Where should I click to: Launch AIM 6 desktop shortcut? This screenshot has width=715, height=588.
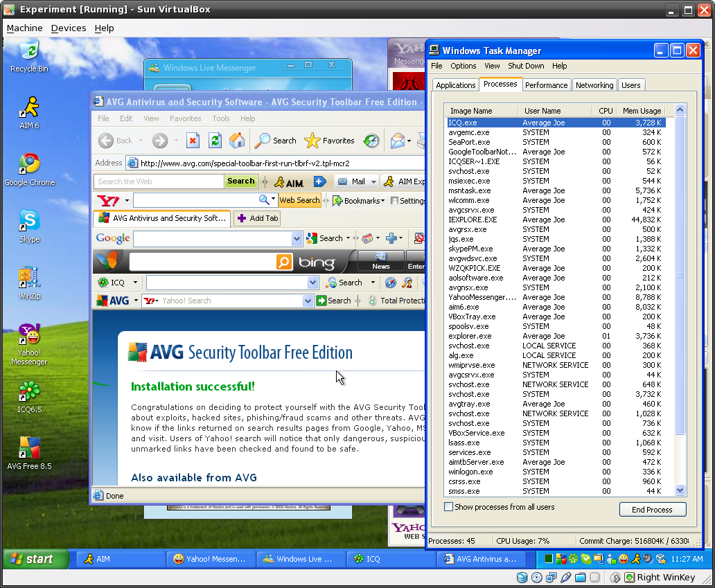click(29, 113)
